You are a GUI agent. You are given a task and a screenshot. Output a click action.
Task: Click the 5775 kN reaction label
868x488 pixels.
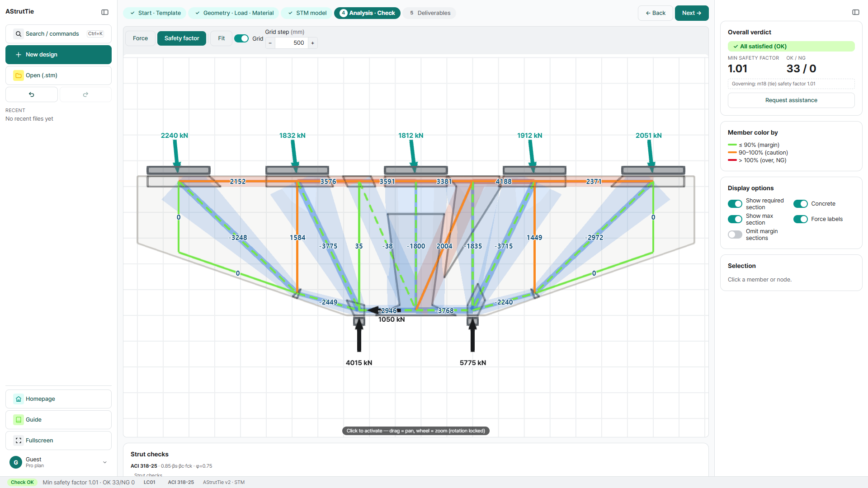coord(473,363)
